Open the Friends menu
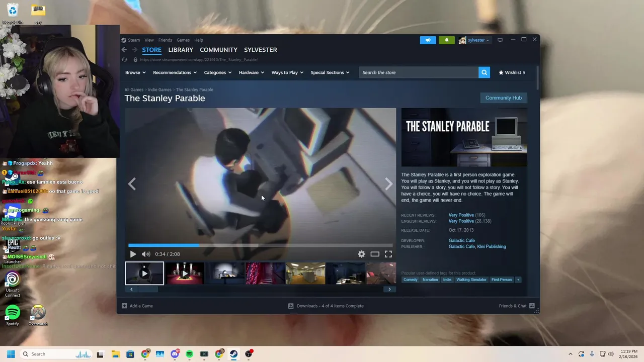This screenshot has width=644, height=362. [165, 40]
